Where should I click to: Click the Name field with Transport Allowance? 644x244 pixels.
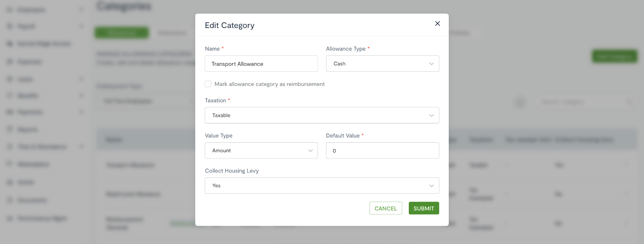click(261, 64)
